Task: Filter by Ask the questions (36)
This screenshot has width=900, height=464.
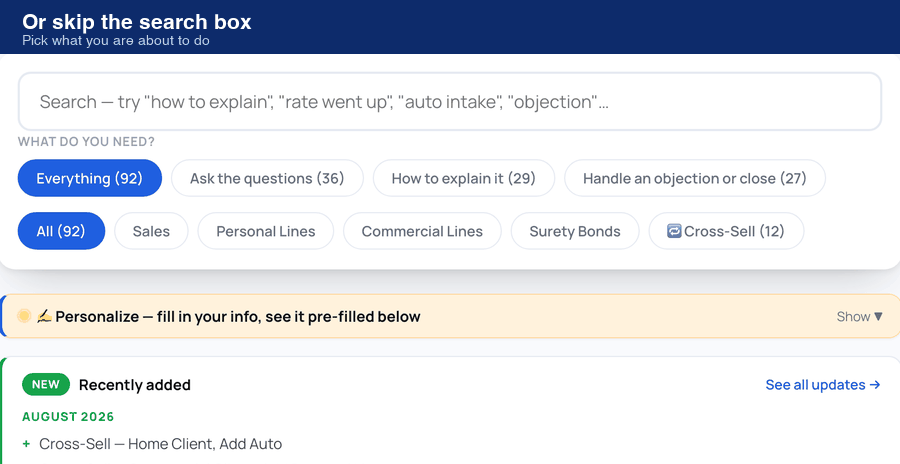Action: [267, 178]
